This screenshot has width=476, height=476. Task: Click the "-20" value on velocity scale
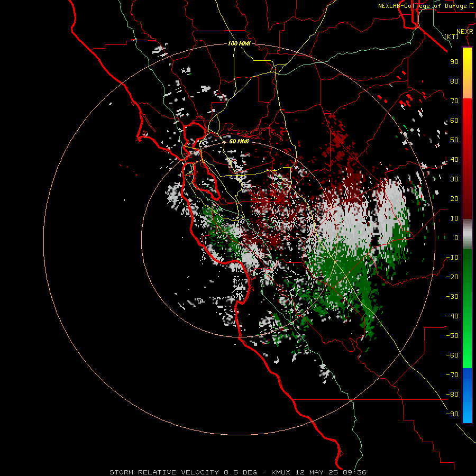click(452, 277)
